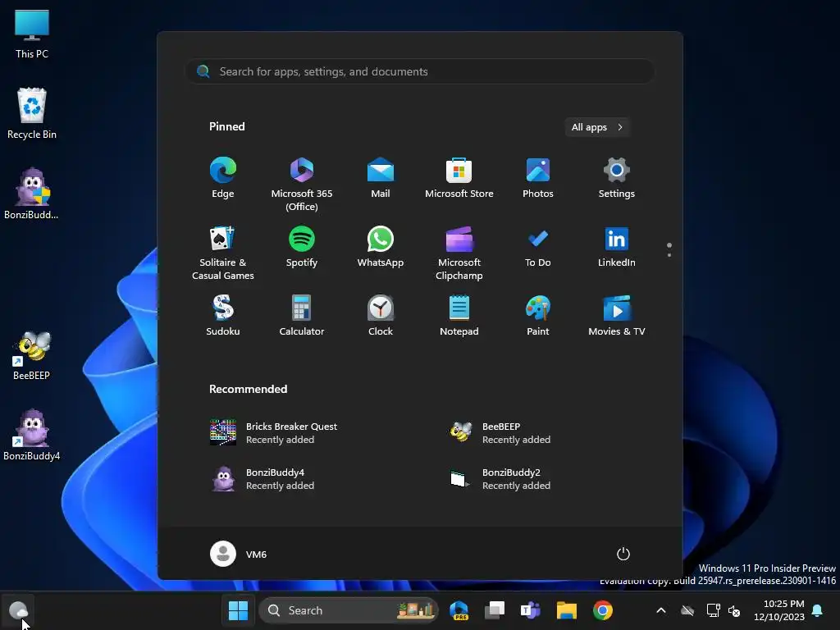Launch Microsoft Teams from taskbar
Screen dimensions: 840x630
(x=531, y=610)
